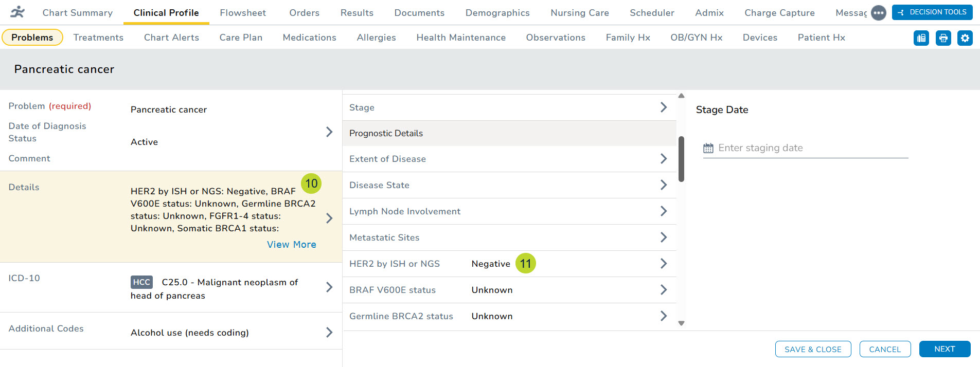Click the print icon button

click(x=943, y=38)
